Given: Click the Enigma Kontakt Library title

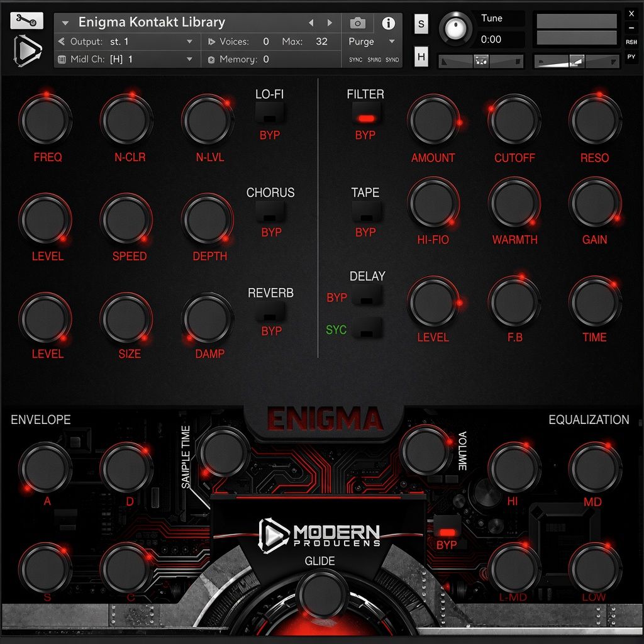Looking at the screenshot, I should click(152, 22).
